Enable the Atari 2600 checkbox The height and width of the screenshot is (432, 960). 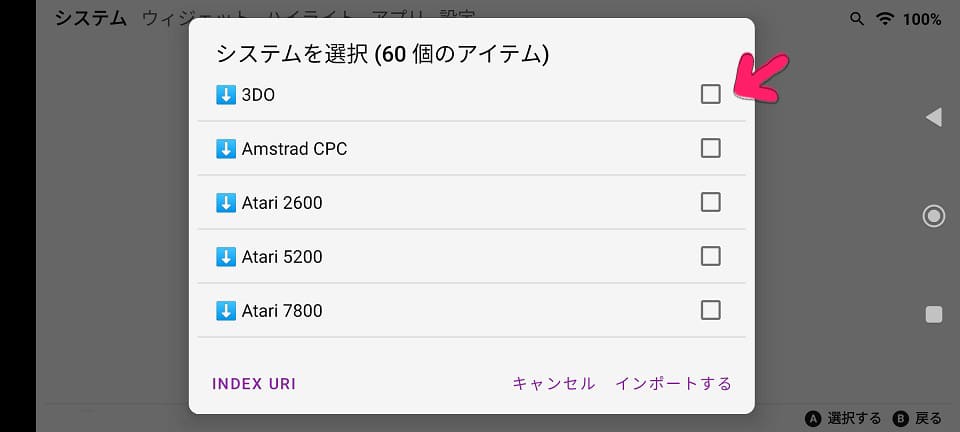(710, 202)
